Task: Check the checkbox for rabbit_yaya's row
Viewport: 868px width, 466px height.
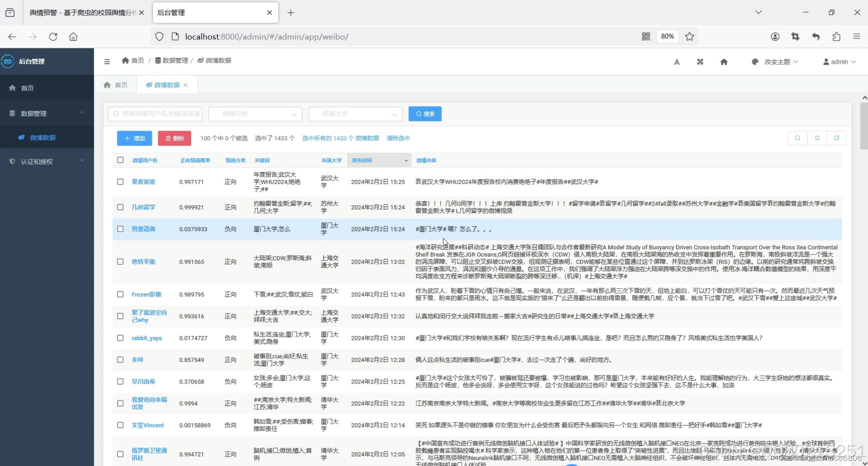Action: tap(120, 338)
